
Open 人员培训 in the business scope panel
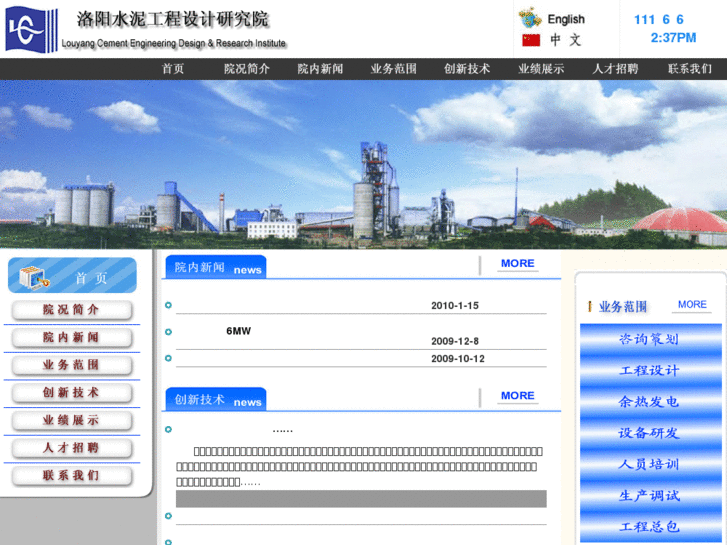click(648, 464)
